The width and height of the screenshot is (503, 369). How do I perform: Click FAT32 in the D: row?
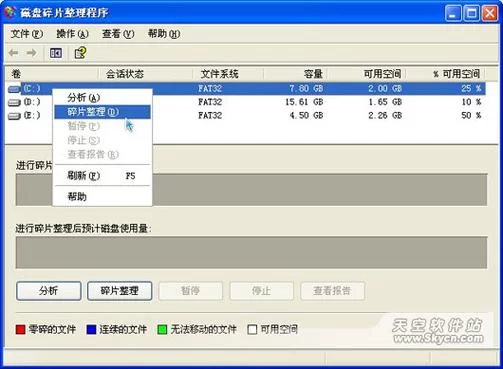pos(210,102)
